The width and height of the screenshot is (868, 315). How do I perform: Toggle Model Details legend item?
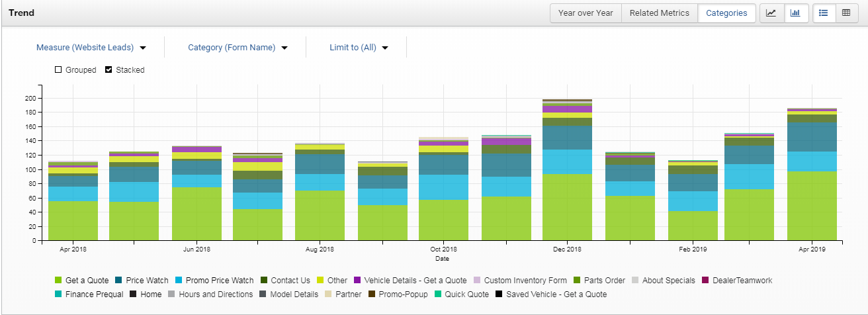[x=289, y=294]
